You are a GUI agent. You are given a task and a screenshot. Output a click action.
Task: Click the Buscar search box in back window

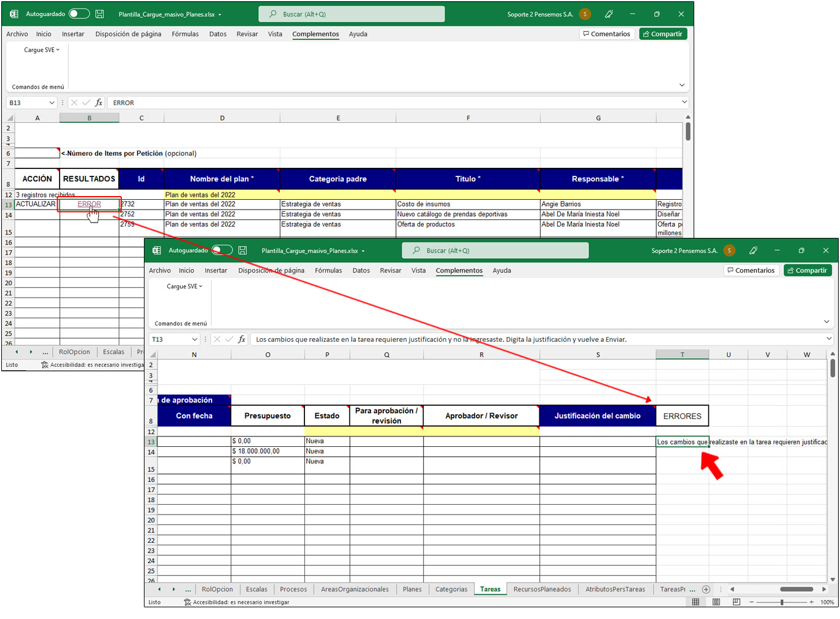click(x=351, y=14)
